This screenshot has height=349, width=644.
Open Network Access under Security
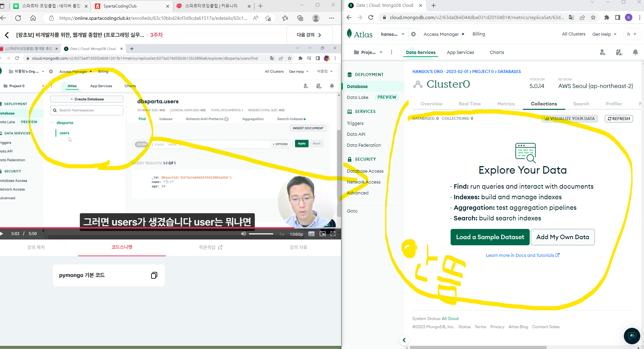point(364,182)
